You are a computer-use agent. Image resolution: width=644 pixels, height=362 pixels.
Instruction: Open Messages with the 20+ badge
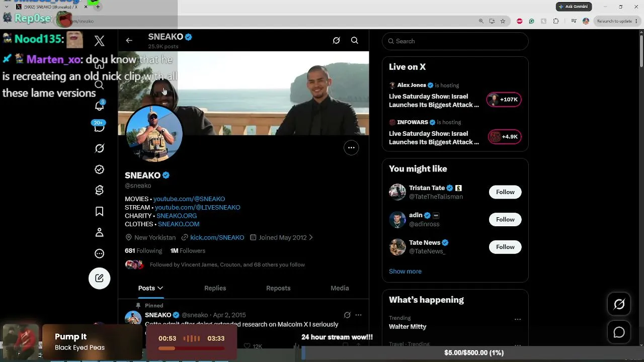[99, 127]
